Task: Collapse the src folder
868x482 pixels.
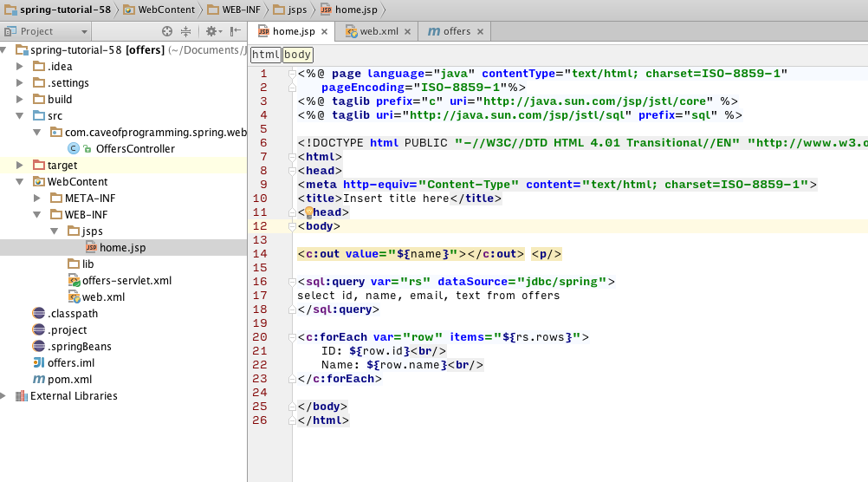Action: [19, 116]
